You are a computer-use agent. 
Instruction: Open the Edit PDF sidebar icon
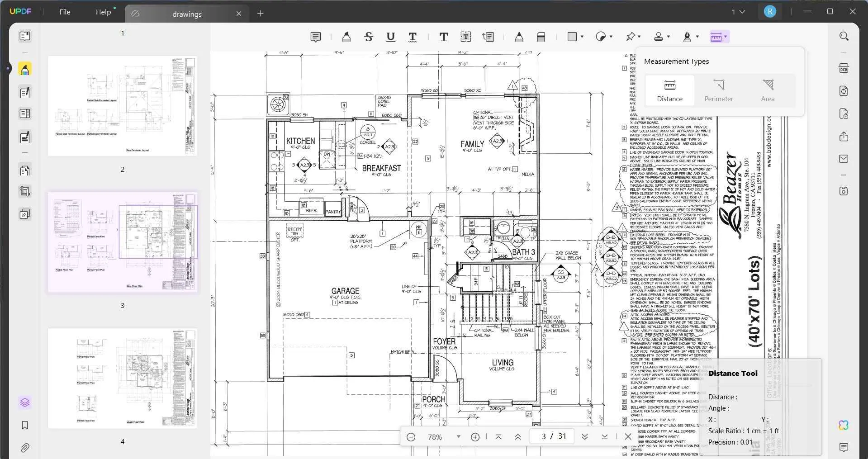[25, 92]
